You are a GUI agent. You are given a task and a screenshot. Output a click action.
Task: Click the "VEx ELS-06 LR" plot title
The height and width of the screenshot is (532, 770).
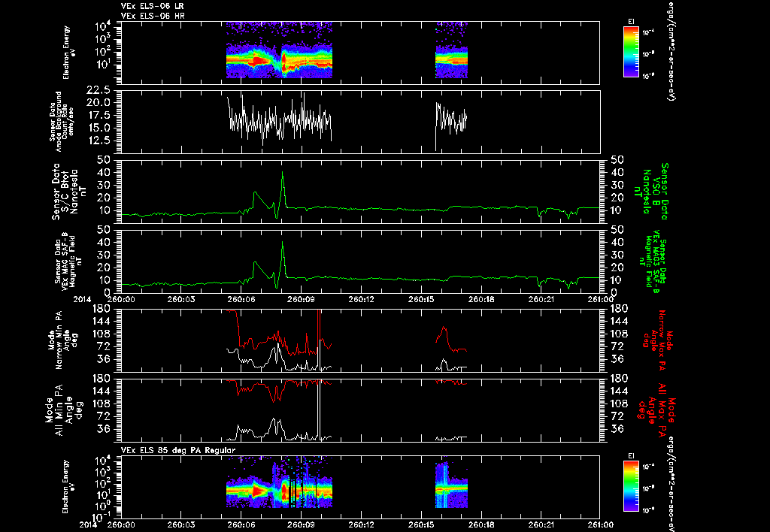pos(152,6)
